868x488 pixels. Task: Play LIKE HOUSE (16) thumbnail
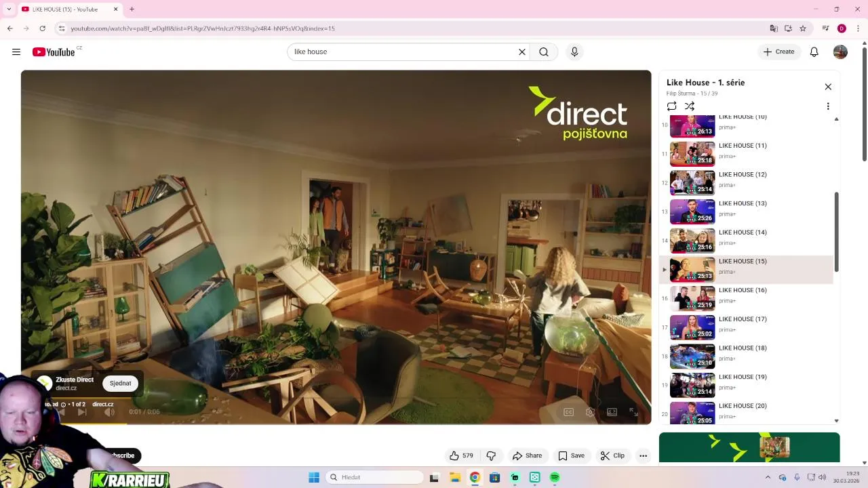pos(692,298)
